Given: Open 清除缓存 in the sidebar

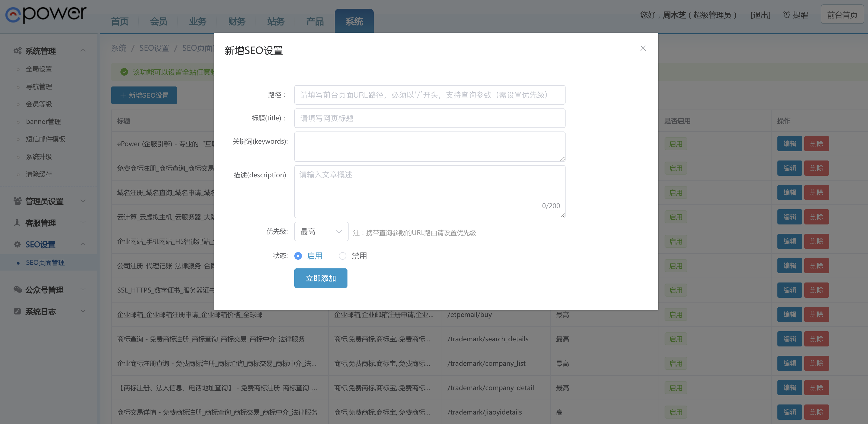Looking at the screenshot, I should 39,174.
